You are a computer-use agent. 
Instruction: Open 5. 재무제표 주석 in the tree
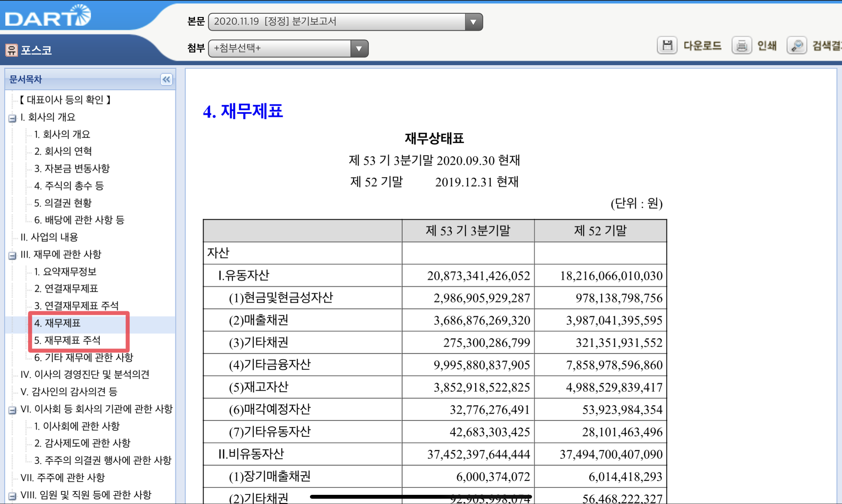tap(67, 340)
